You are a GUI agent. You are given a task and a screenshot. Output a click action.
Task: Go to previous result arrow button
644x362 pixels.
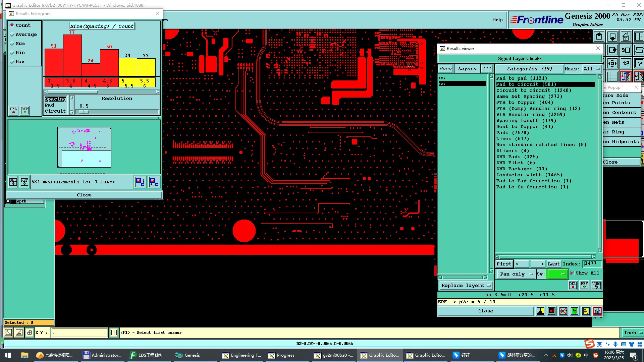pos(522,264)
